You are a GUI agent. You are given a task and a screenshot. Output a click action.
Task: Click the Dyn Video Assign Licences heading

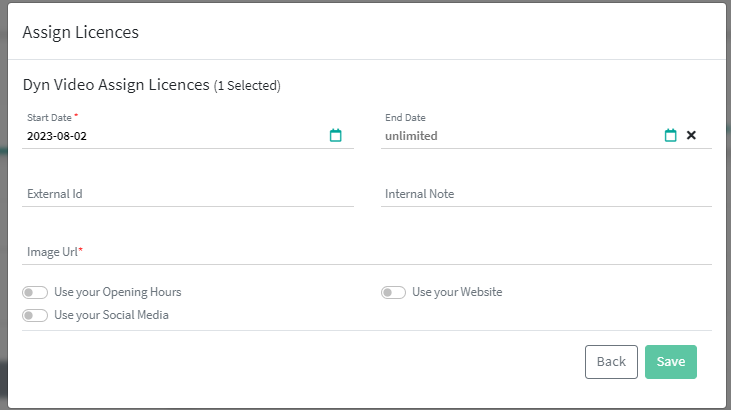(116, 85)
